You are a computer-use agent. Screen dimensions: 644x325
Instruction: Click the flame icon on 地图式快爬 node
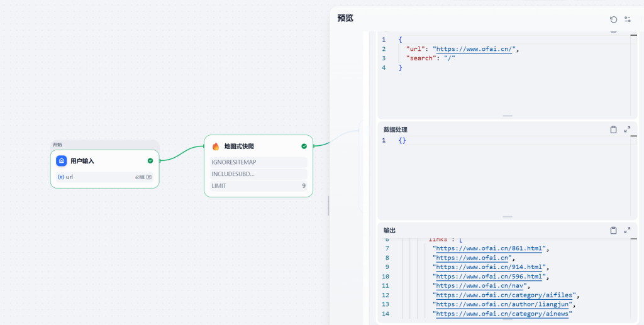pyautogui.click(x=216, y=146)
